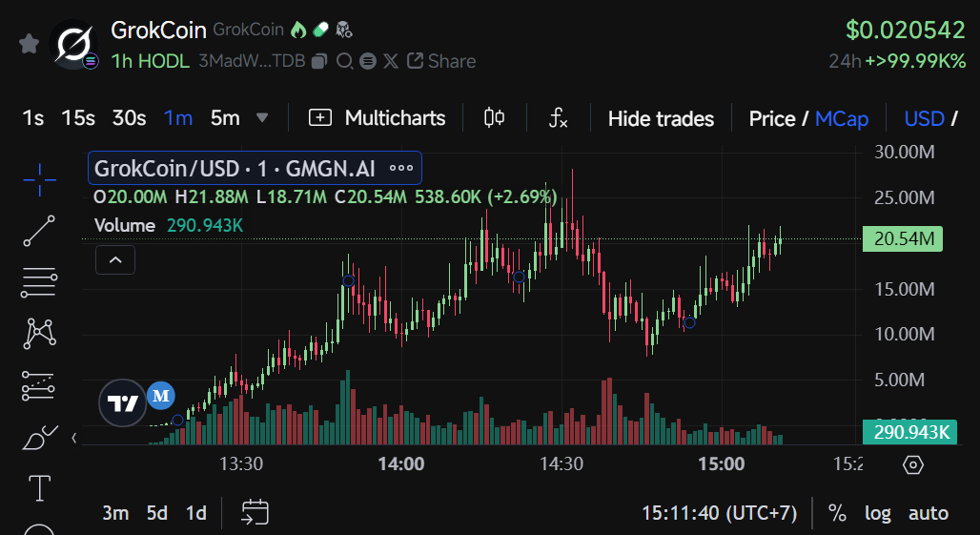Click the 1h HODL label

[150, 61]
